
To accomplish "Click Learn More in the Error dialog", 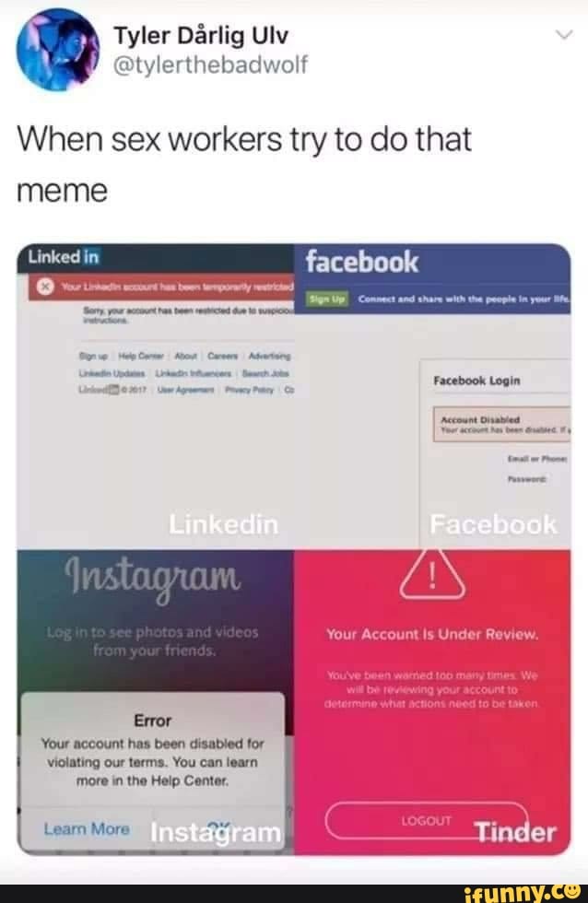I will click(x=87, y=828).
